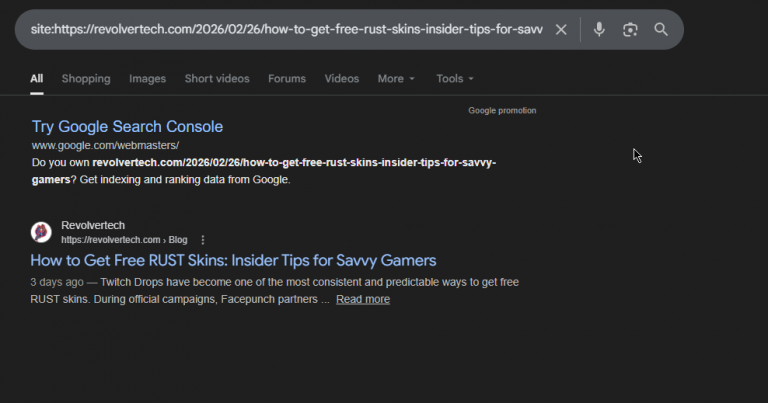Expand the Tools dropdown

click(x=455, y=79)
